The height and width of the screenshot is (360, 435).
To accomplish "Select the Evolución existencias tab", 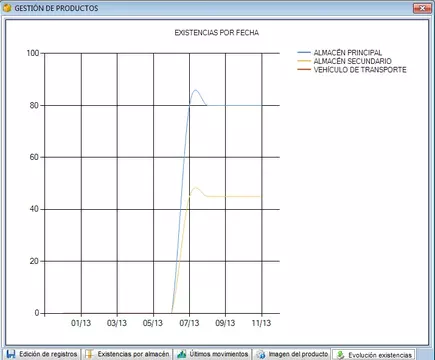I will point(374,355).
